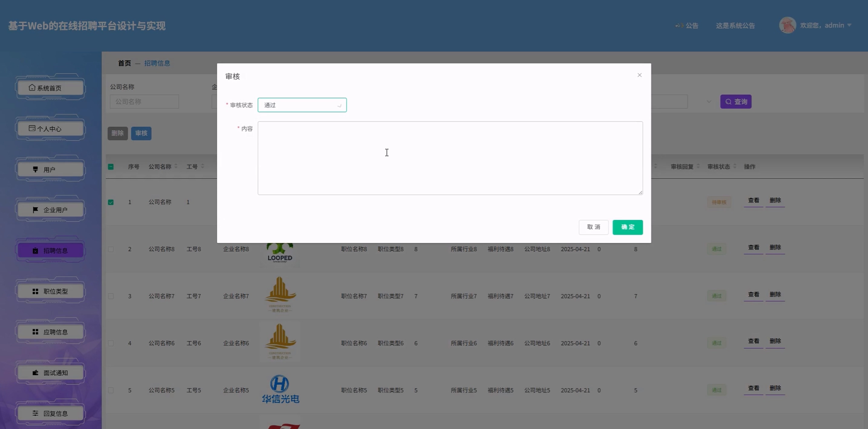Click the sliders icon beside 回复信息
Image resolution: width=868 pixels, height=429 pixels.
35,413
